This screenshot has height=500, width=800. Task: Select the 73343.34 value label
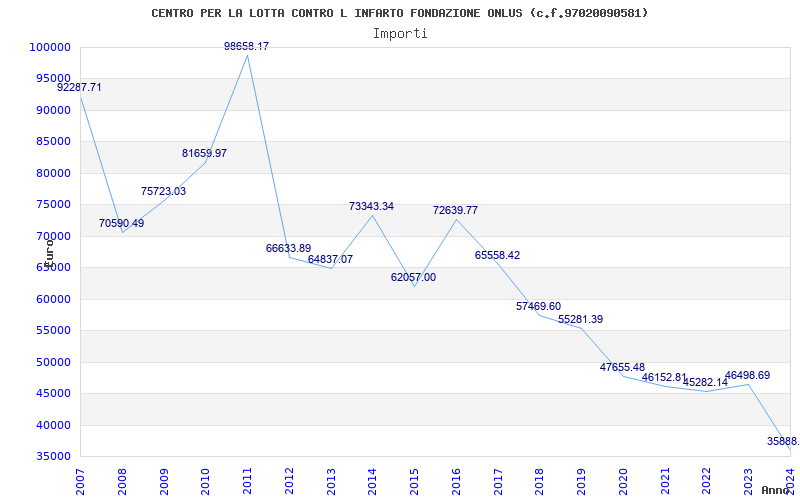coord(371,206)
